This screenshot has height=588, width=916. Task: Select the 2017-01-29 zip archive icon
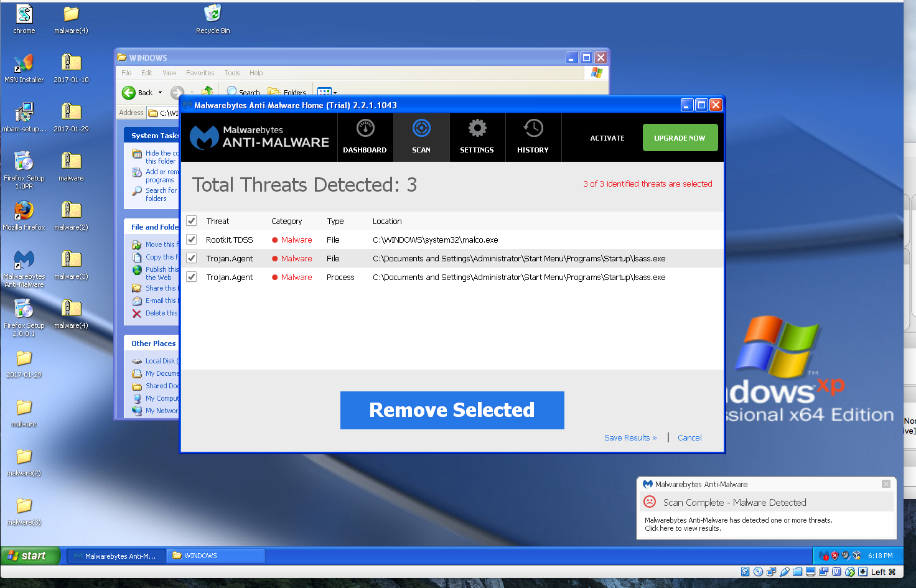[71, 118]
